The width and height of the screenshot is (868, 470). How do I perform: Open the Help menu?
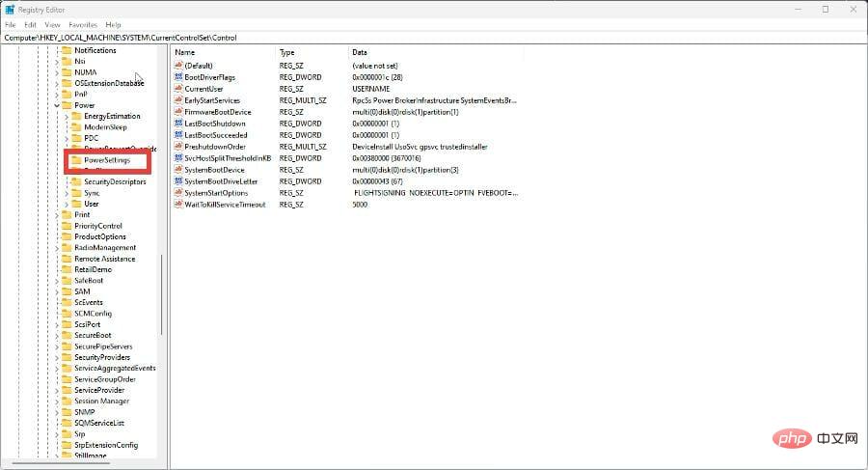click(113, 24)
